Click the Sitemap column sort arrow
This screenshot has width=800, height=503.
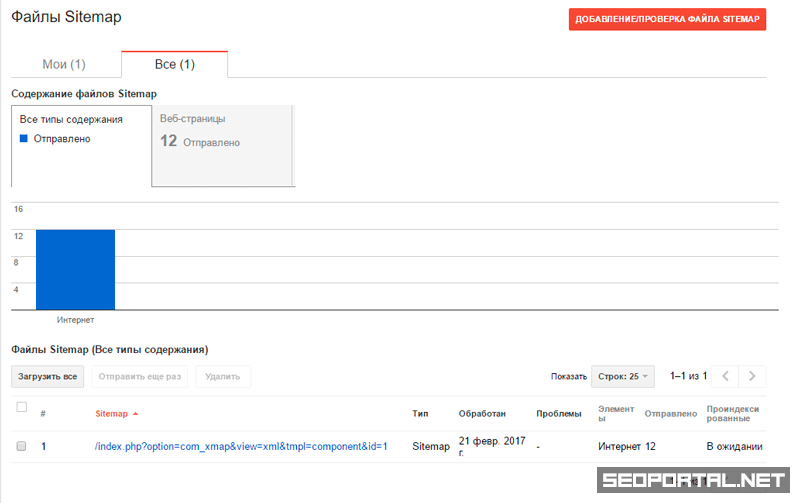point(135,414)
